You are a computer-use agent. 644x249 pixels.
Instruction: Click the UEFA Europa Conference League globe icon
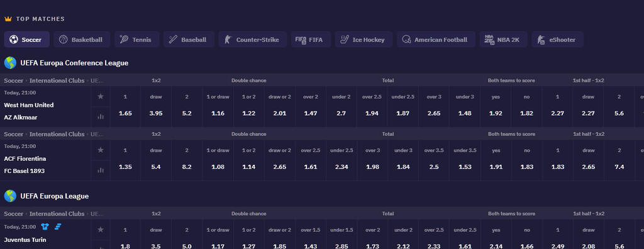coord(10,63)
